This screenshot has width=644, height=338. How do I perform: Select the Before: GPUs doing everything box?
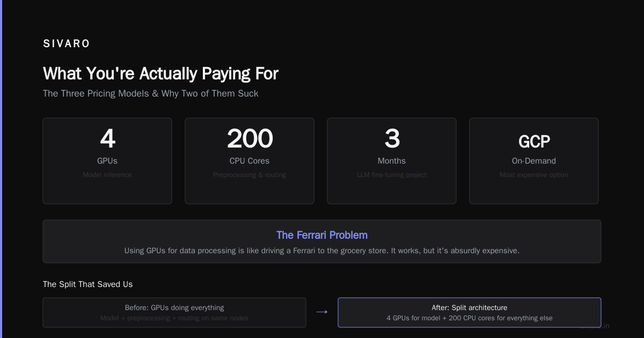[174, 312]
